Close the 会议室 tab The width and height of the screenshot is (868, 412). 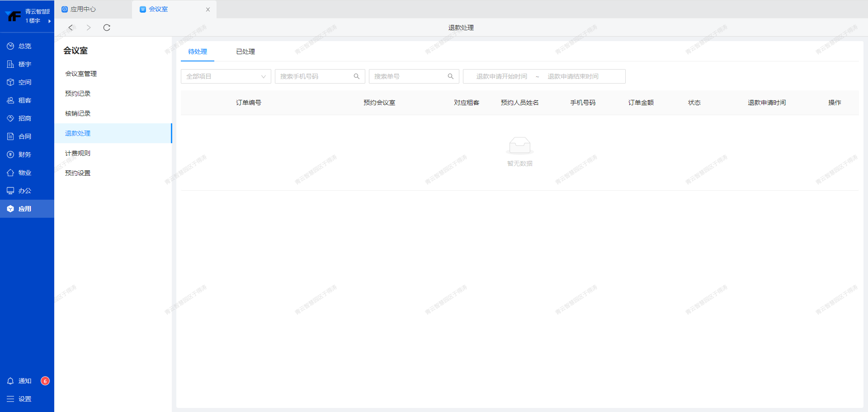208,9
